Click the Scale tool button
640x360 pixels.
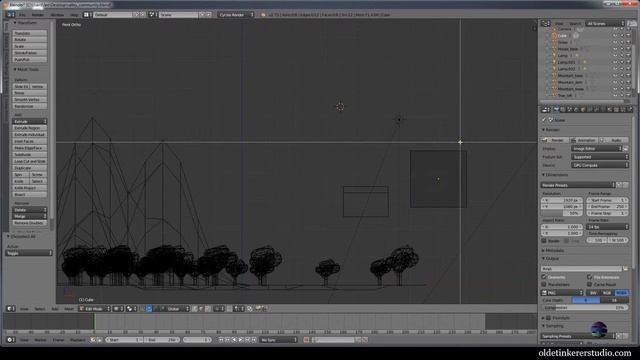click(x=29, y=46)
